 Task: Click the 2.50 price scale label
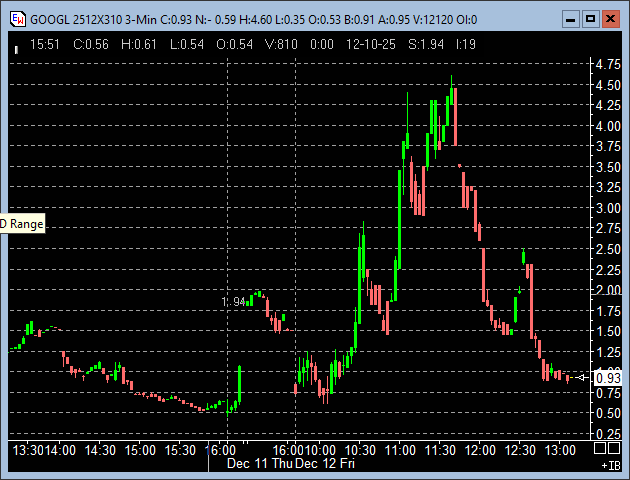[x=606, y=249]
